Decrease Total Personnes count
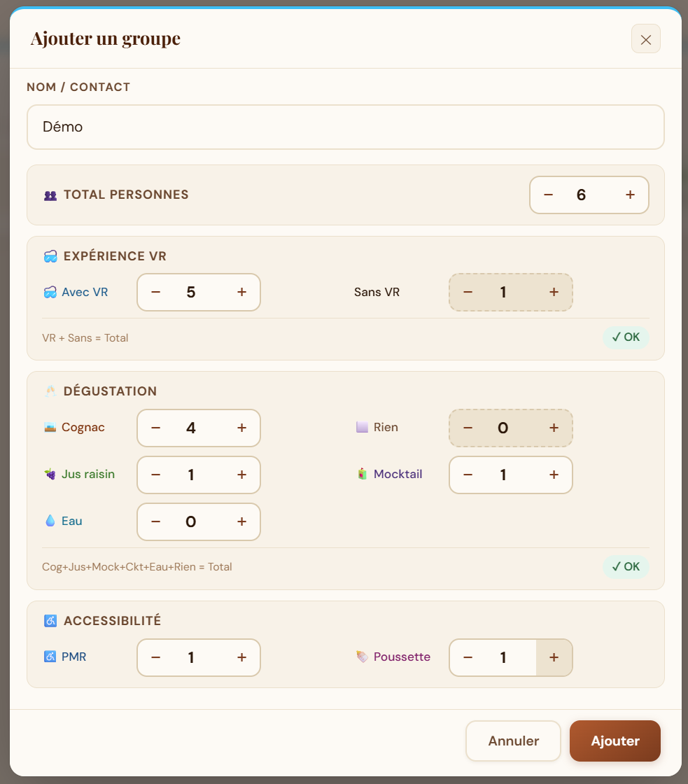This screenshot has width=688, height=784. click(548, 195)
